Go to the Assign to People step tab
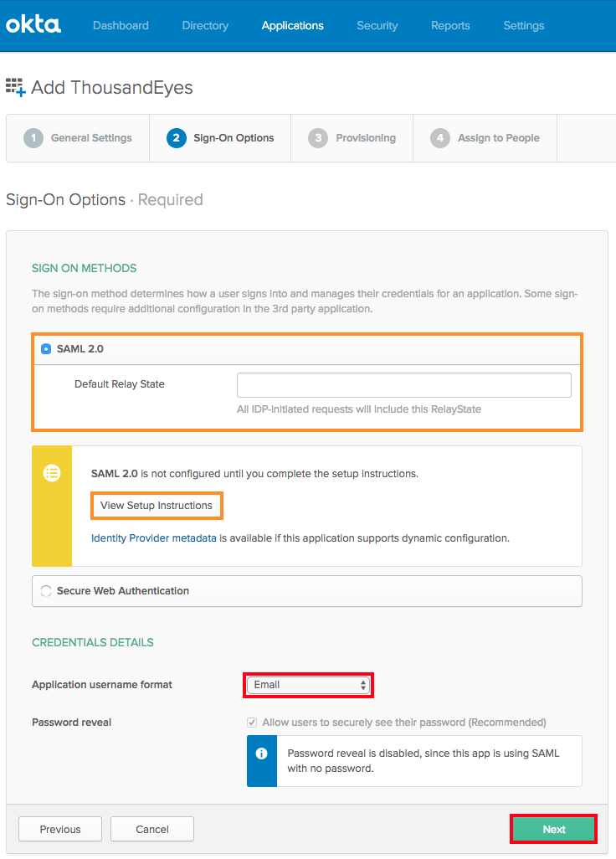 (x=485, y=138)
